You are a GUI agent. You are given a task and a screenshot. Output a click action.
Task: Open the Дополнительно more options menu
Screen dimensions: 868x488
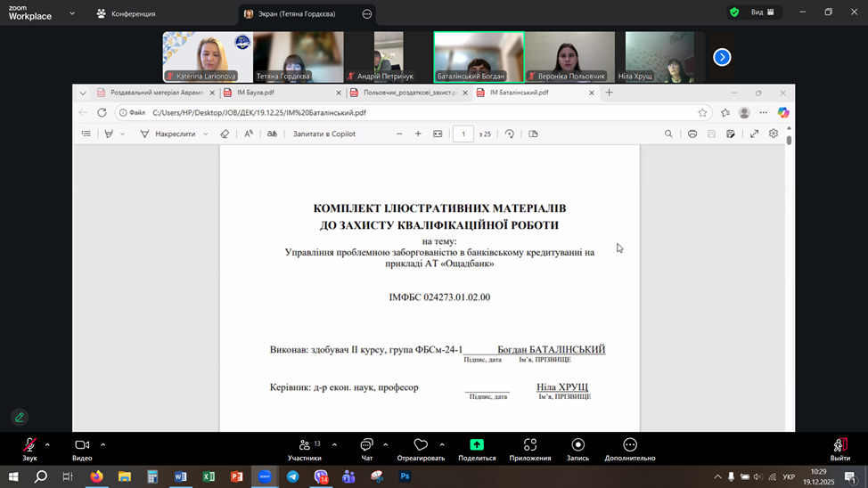pyautogui.click(x=630, y=445)
